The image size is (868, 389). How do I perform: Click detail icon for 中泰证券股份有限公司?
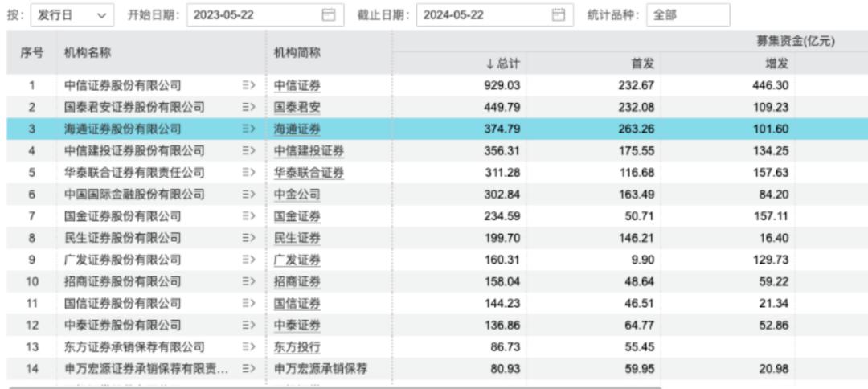click(x=248, y=326)
